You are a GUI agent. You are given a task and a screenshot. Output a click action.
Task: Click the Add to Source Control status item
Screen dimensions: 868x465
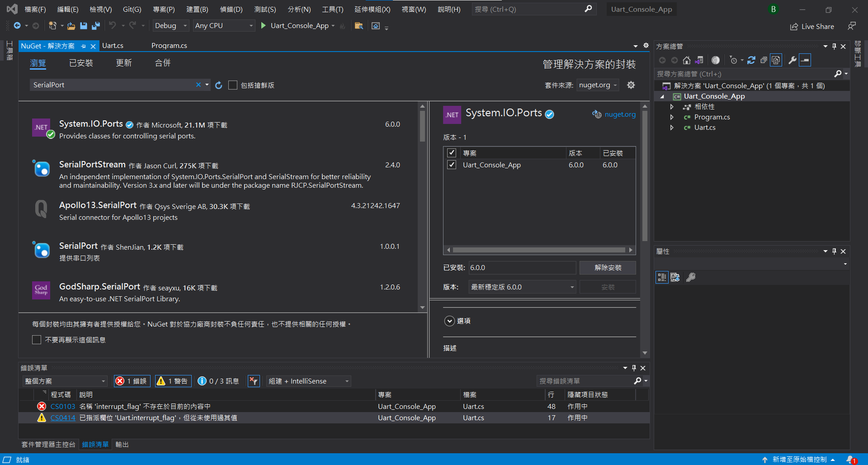798,460
